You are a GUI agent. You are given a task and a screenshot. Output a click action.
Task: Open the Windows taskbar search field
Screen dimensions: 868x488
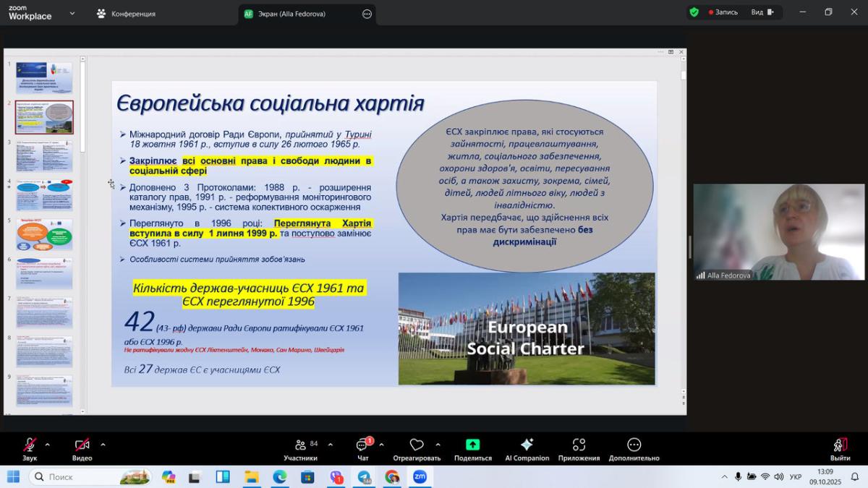(x=80, y=476)
